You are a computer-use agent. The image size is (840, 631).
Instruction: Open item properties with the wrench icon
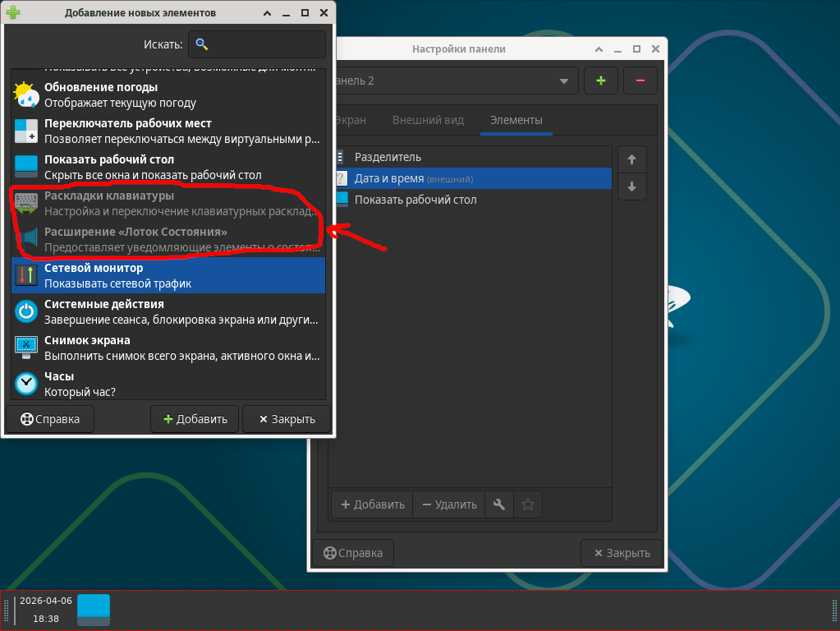(x=498, y=504)
